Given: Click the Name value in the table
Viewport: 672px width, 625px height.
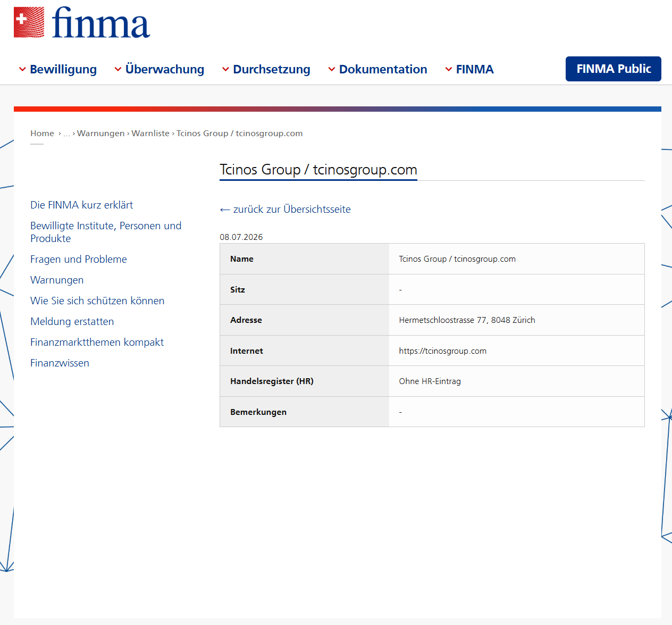Looking at the screenshot, I should [x=457, y=259].
